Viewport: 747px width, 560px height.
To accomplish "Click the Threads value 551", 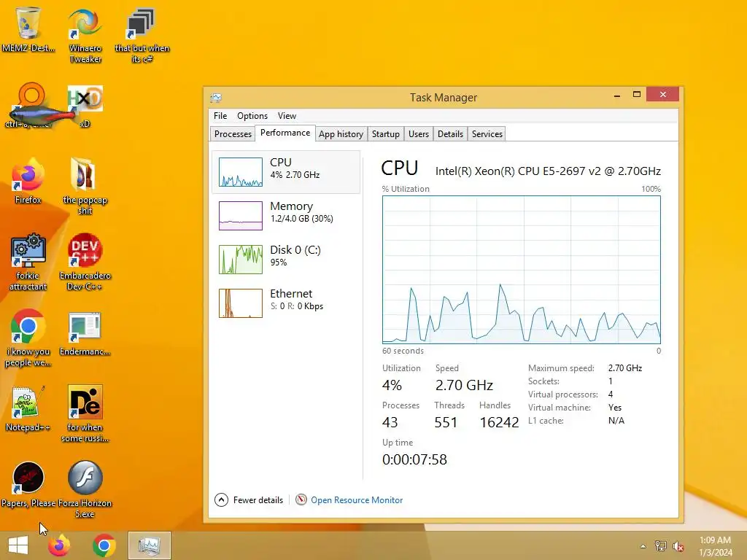I will click(446, 422).
